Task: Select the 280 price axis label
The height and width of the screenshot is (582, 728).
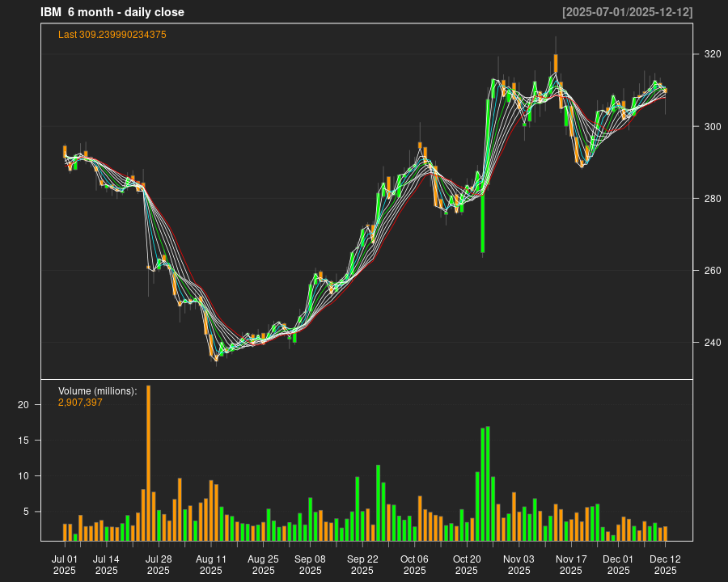Action: point(712,199)
